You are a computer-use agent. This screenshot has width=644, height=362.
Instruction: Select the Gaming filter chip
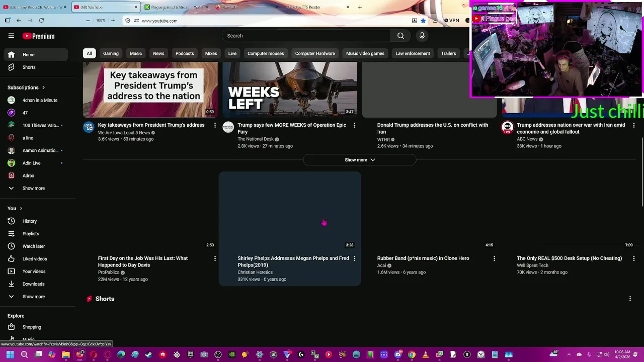pos(111,53)
